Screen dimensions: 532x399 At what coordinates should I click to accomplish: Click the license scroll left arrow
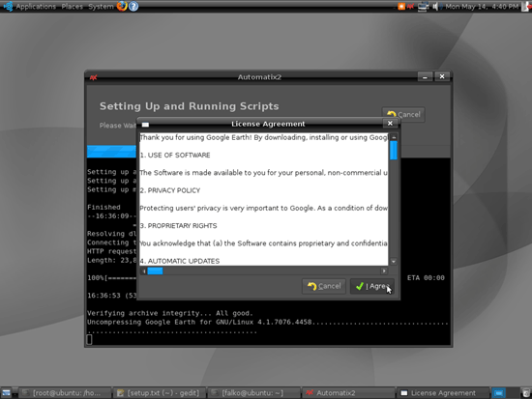[144, 271]
